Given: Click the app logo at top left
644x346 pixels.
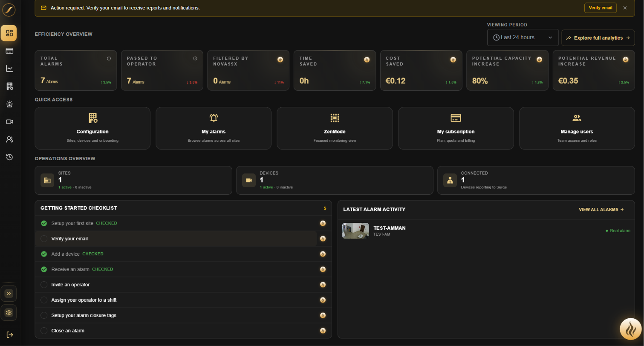Looking at the screenshot, I should tap(9, 9).
